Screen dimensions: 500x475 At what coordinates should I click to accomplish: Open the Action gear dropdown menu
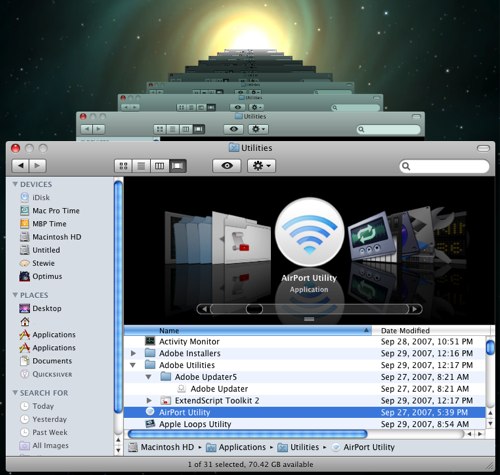(261, 166)
